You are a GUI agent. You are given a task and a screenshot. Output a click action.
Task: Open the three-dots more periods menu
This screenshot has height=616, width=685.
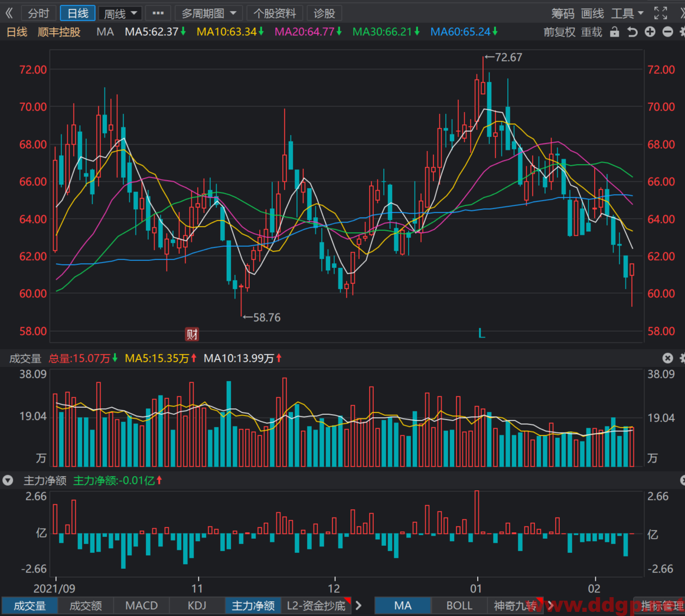158,14
